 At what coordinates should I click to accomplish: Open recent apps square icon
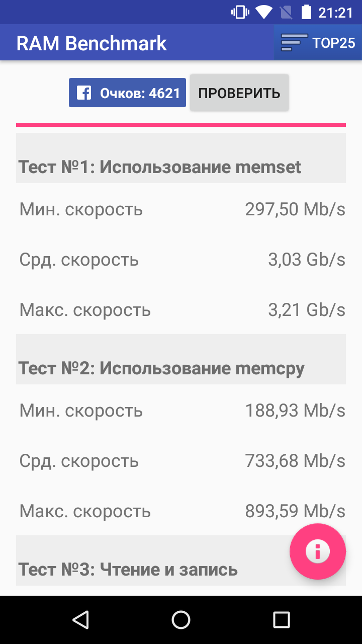pos(282,620)
